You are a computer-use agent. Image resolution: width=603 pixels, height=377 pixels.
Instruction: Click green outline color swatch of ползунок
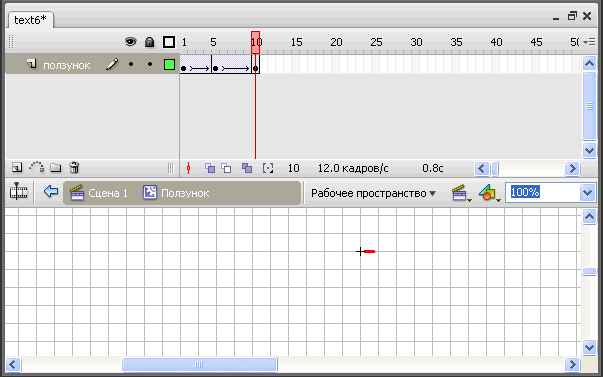pyautogui.click(x=169, y=64)
